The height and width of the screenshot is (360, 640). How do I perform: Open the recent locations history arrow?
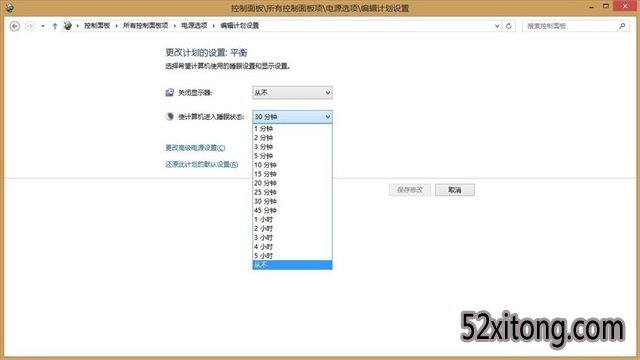[x=43, y=26]
